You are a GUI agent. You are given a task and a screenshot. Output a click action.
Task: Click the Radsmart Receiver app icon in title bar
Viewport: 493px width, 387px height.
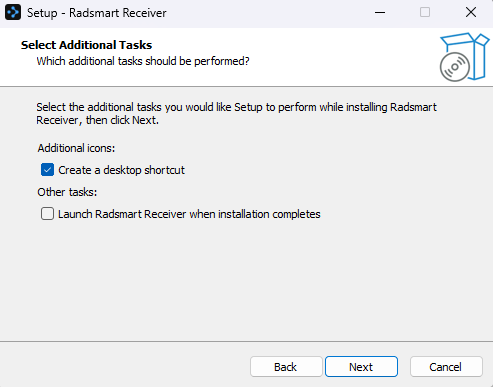tap(13, 13)
